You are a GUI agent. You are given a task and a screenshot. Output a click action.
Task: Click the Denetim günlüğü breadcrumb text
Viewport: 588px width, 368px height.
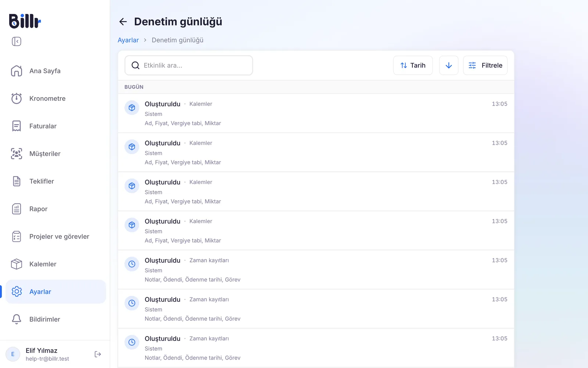click(178, 40)
